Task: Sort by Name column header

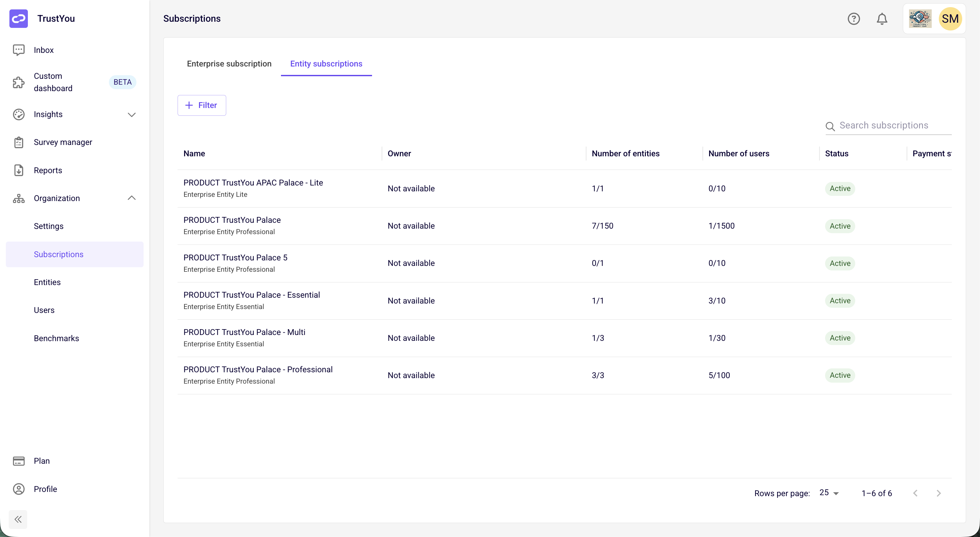Action: [x=194, y=154]
